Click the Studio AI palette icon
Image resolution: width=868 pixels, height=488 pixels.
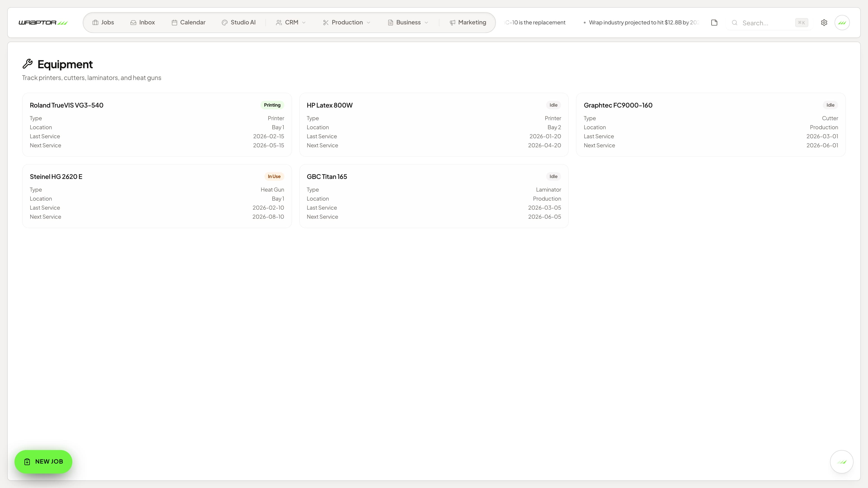(225, 23)
